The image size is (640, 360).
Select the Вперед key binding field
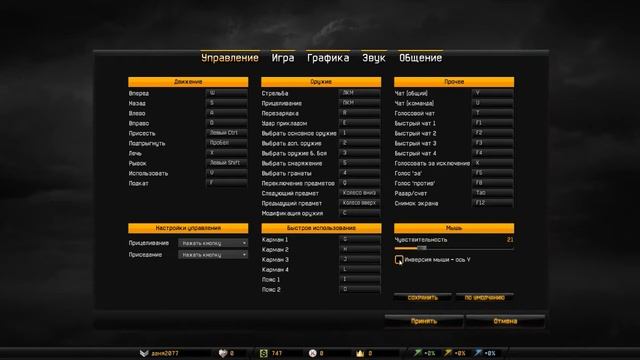click(227, 93)
